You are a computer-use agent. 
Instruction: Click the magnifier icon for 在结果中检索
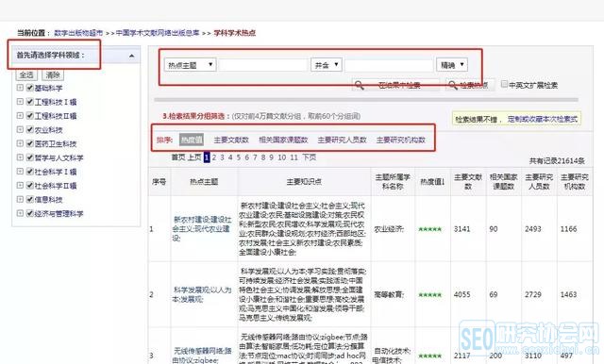pos(359,85)
